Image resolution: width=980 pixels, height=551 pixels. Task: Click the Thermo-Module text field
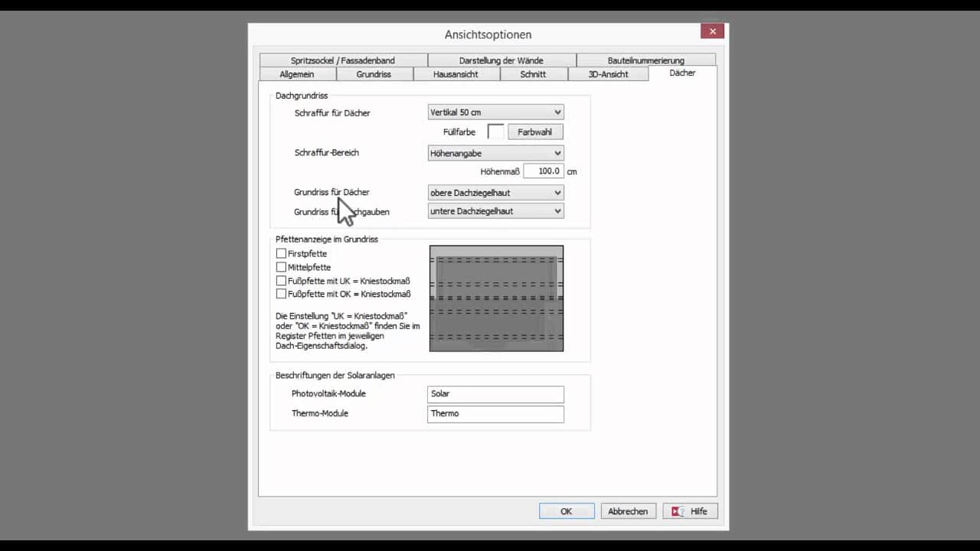coord(495,414)
